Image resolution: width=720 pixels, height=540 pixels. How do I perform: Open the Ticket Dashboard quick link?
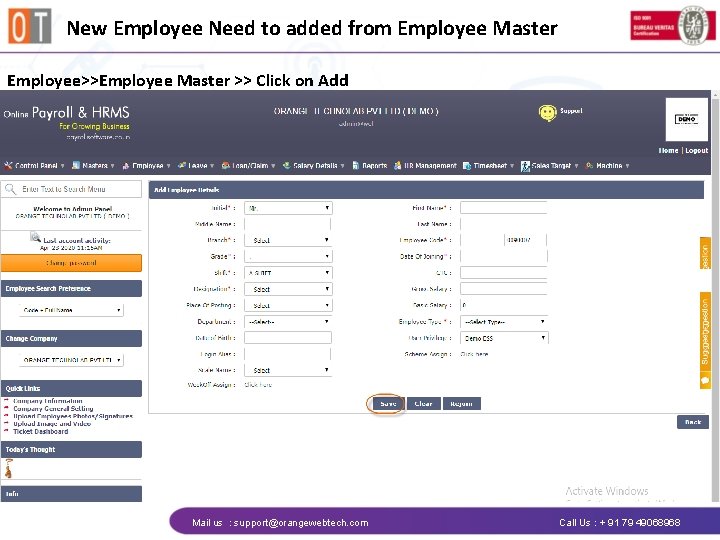point(40,431)
